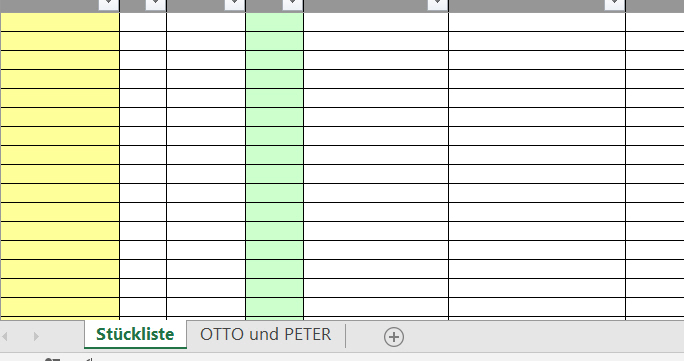Open the OTTO und PETER sheet tab
The image size is (684, 361).
point(265,334)
